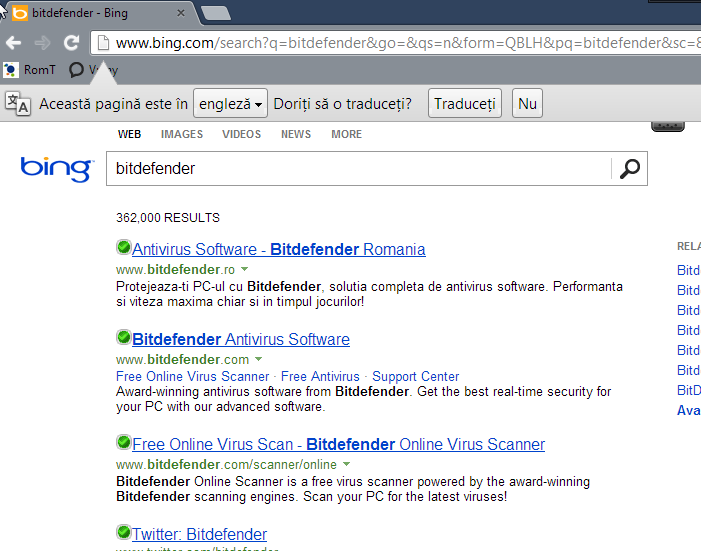The width and height of the screenshot is (701, 551).
Task: Click the www.bitdefender.com/scanner/online URL text
Action: pyautogui.click(x=226, y=464)
